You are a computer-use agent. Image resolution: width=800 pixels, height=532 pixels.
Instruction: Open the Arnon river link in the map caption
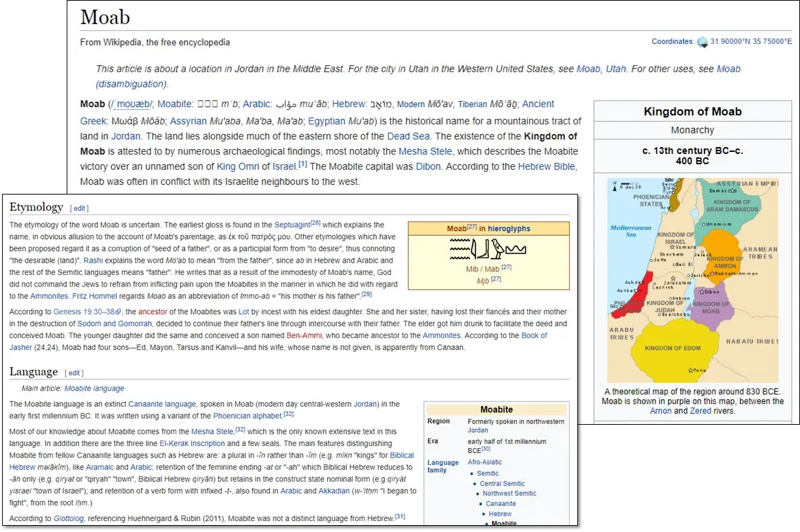pyautogui.click(x=660, y=411)
